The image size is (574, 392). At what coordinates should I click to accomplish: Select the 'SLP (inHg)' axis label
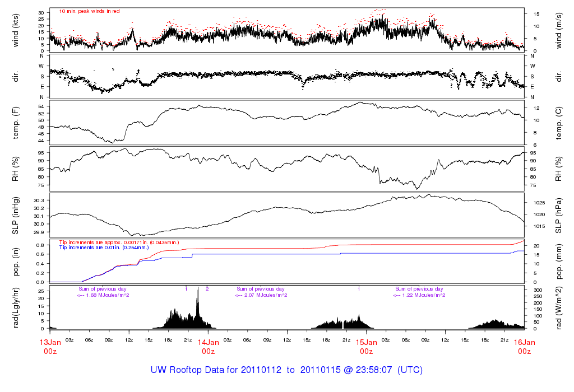pos(15,216)
